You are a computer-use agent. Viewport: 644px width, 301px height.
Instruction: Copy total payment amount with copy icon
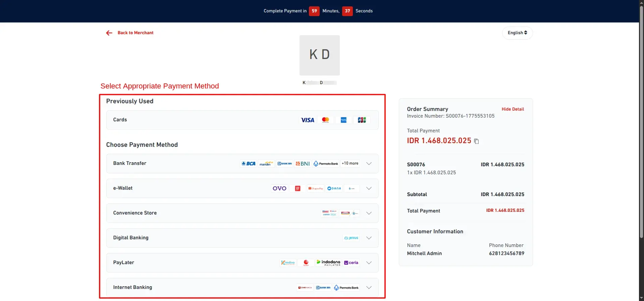(x=476, y=141)
